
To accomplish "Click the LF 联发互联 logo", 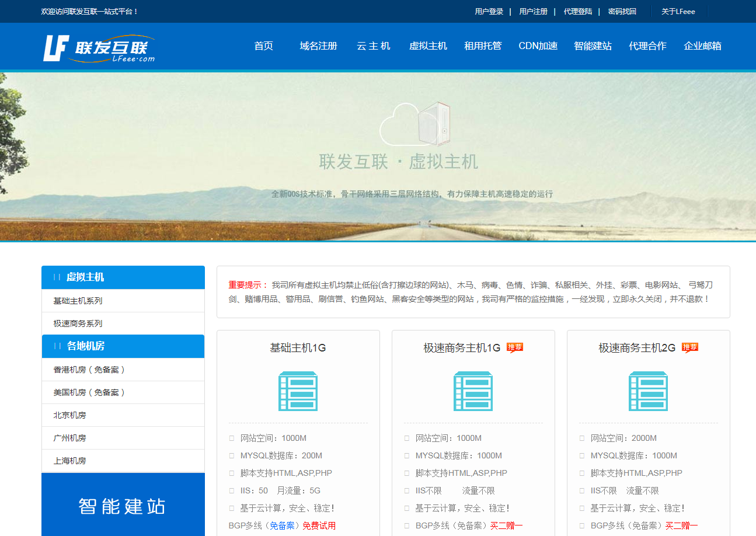I will [x=99, y=48].
